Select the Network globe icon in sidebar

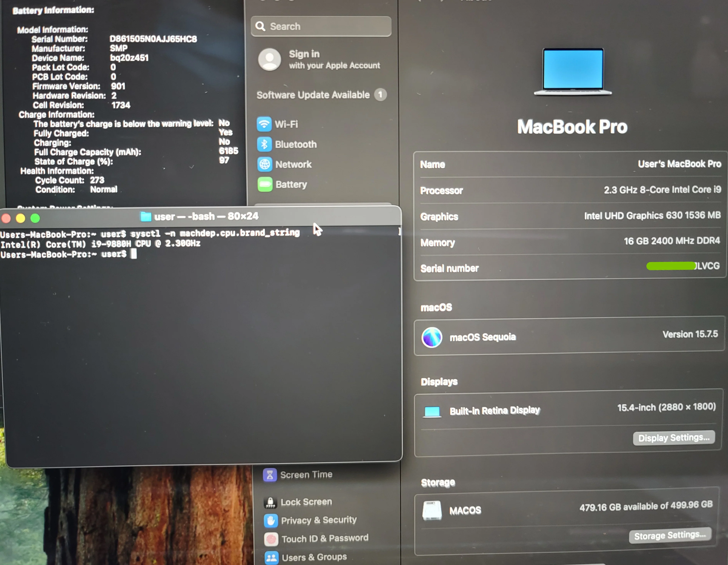265,164
